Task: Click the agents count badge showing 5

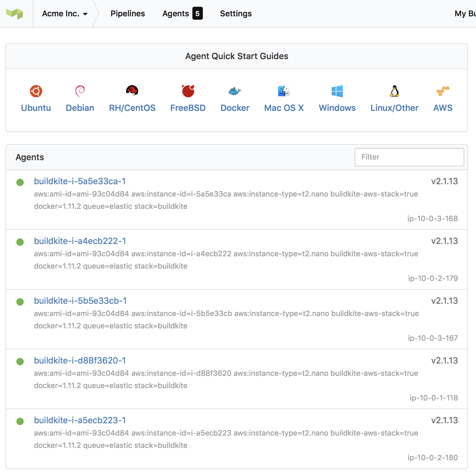Action: [198, 14]
